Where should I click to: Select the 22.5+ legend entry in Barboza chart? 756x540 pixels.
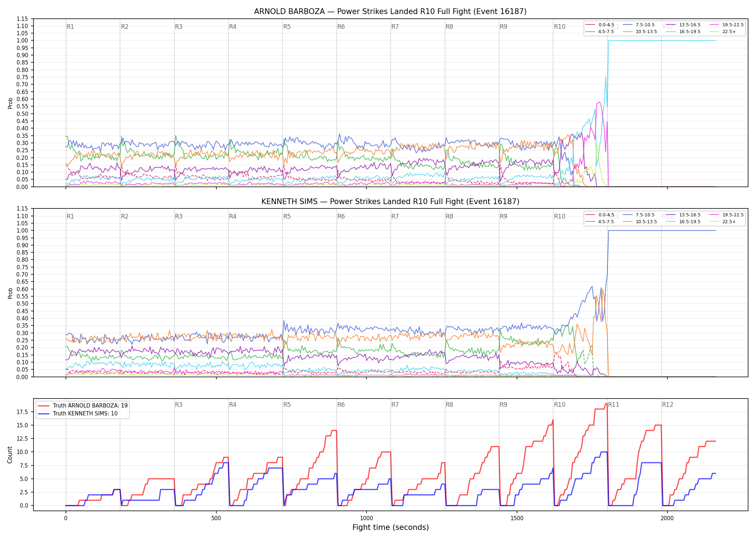(723, 32)
